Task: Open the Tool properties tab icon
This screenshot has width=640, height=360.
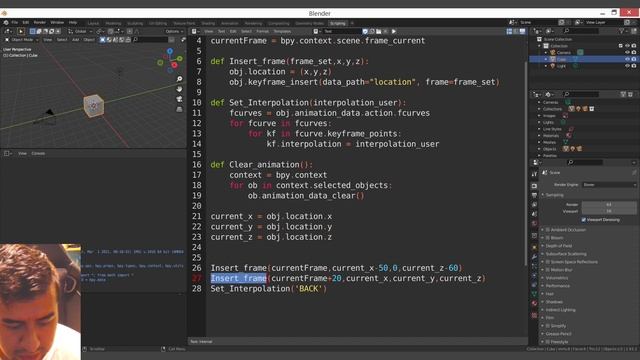Action: pos(534,174)
